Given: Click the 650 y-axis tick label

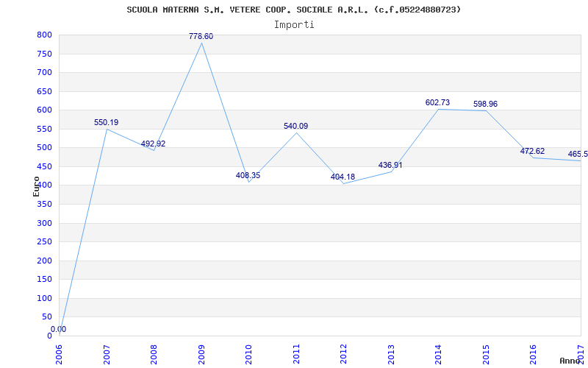Looking at the screenshot, I should tap(44, 91).
